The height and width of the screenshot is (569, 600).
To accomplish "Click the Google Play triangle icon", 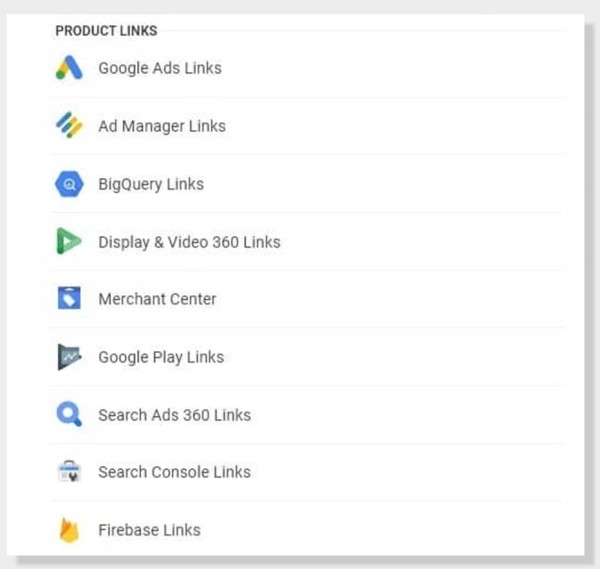I will 69,357.
